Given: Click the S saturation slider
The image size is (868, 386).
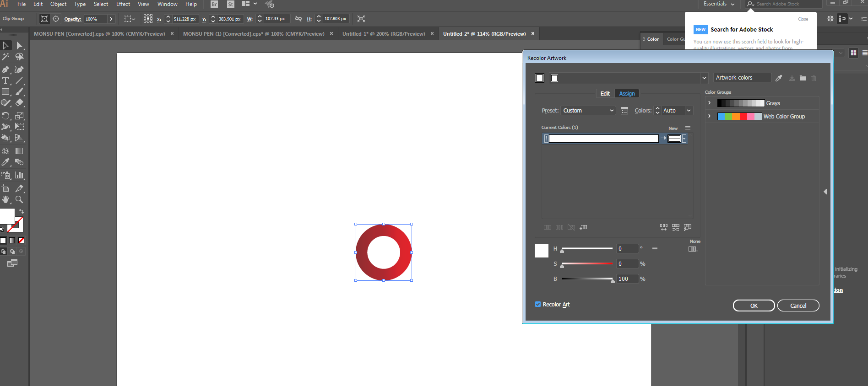Looking at the screenshot, I should 587,264.
